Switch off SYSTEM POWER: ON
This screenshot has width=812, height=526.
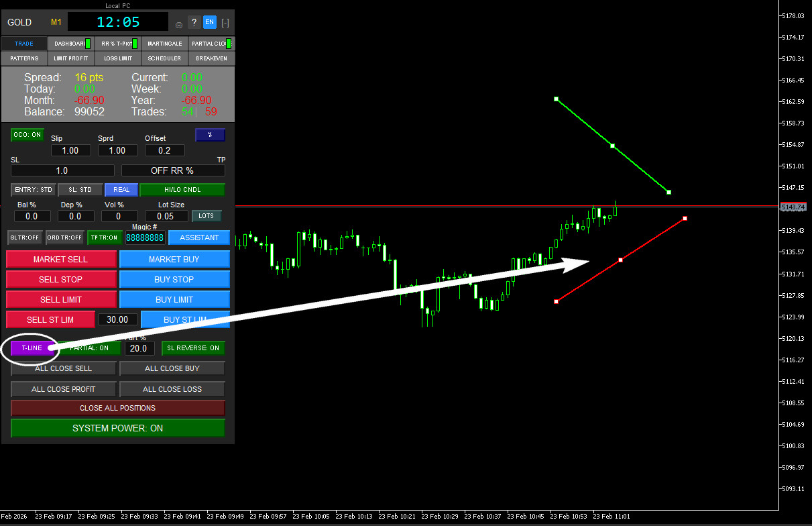click(118, 428)
